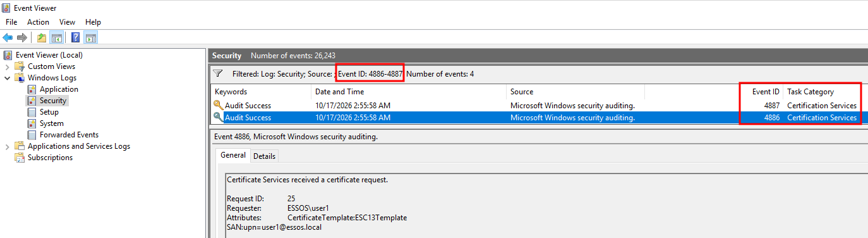The image size is (868, 238).
Task: Click the 'Number of events: 26,243' text
Action: point(293,56)
